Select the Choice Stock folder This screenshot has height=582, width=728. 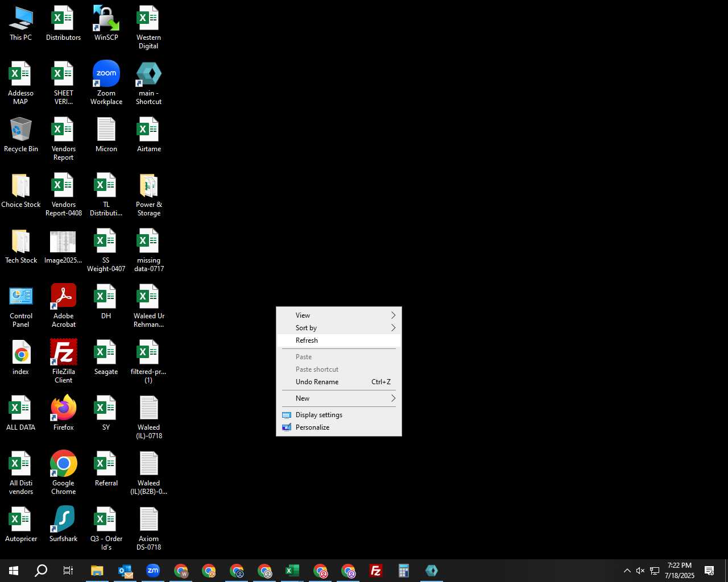[21, 191]
